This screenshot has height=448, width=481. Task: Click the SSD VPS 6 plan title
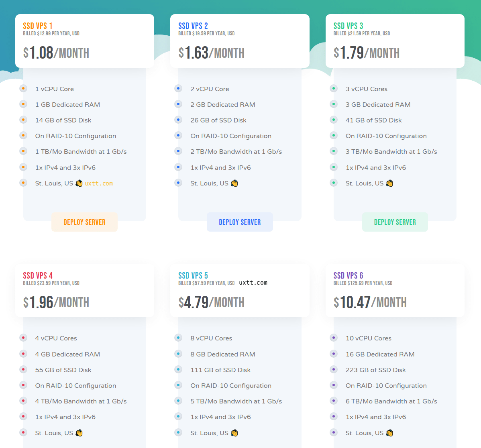click(348, 275)
